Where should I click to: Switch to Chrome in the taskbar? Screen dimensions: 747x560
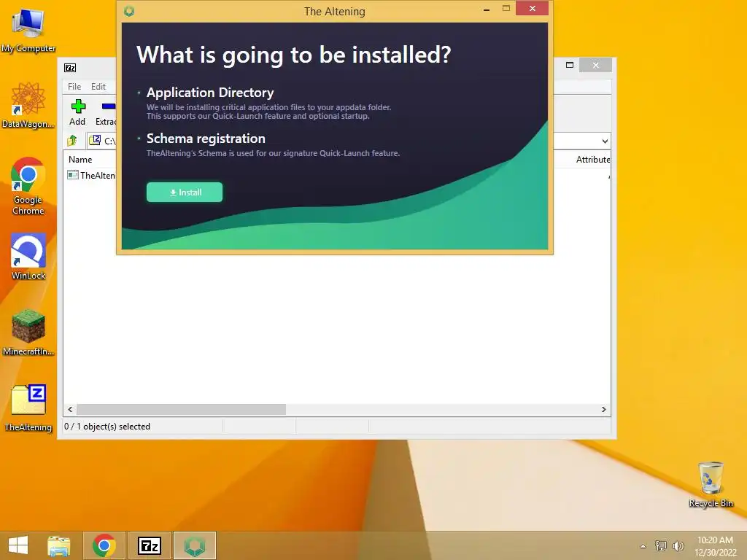(x=104, y=545)
